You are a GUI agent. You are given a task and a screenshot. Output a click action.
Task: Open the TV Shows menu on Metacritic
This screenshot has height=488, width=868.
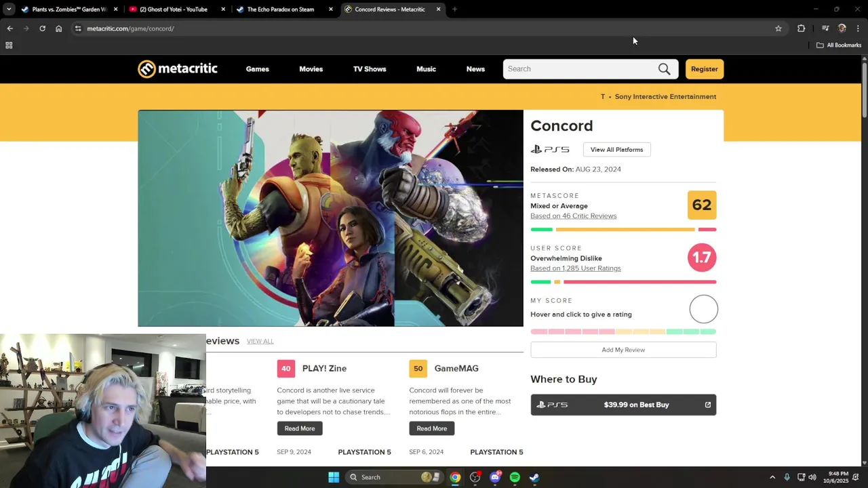click(x=370, y=69)
